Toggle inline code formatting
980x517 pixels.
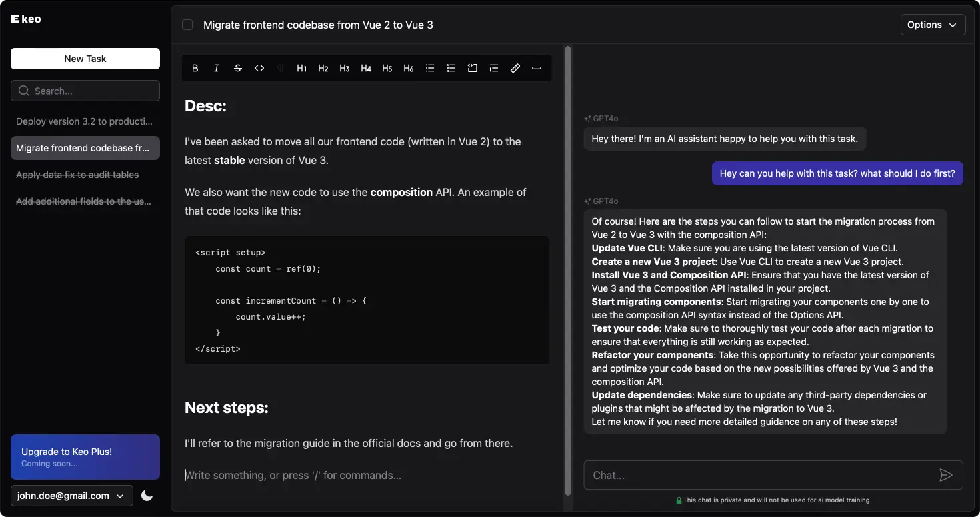(x=259, y=68)
